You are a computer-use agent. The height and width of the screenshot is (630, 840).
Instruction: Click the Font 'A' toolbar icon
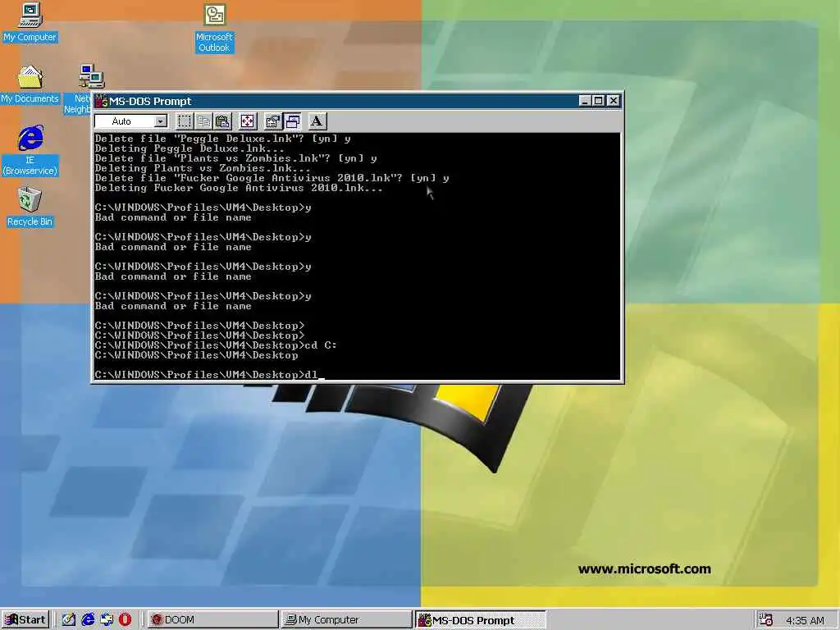click(317, 121)
